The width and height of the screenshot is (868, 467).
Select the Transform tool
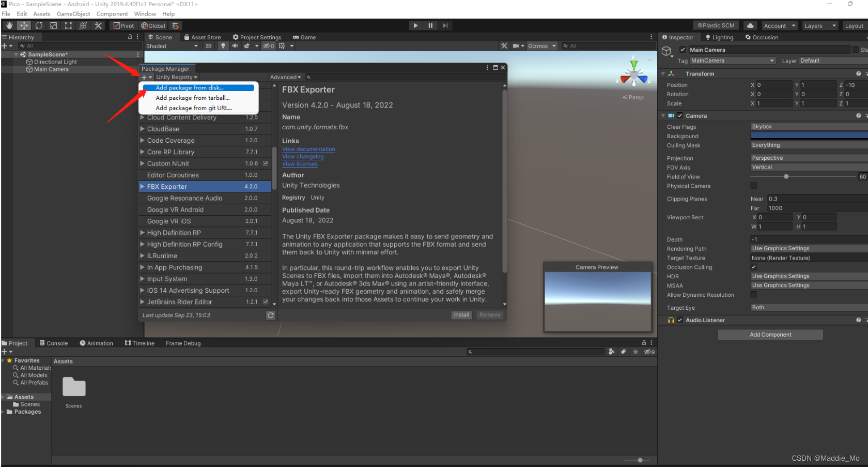click(83, 25)
